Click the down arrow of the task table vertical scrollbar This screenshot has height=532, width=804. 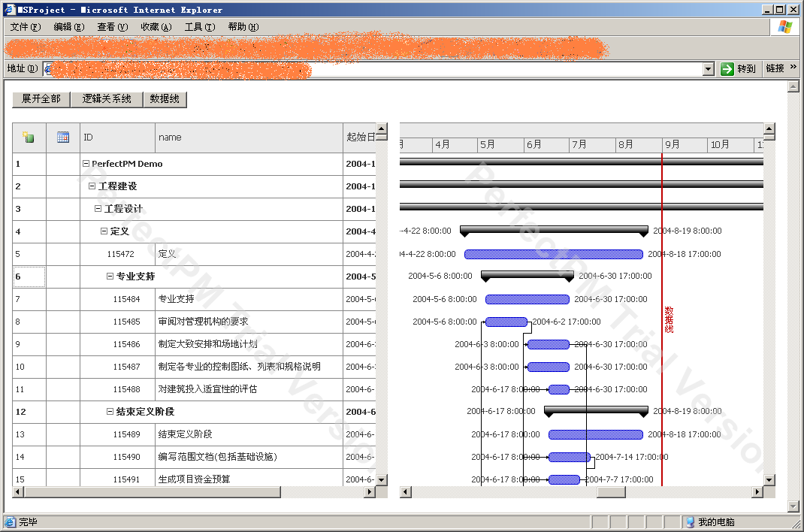[382, 480]
